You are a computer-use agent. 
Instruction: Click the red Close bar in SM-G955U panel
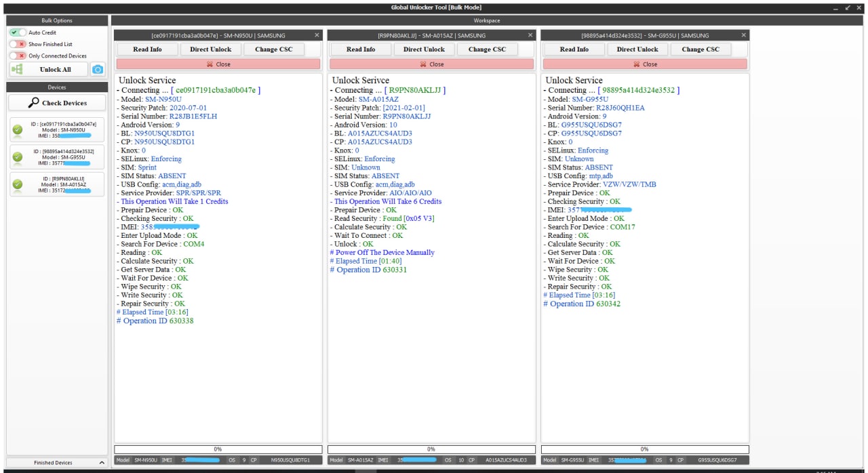coord(645,64)
